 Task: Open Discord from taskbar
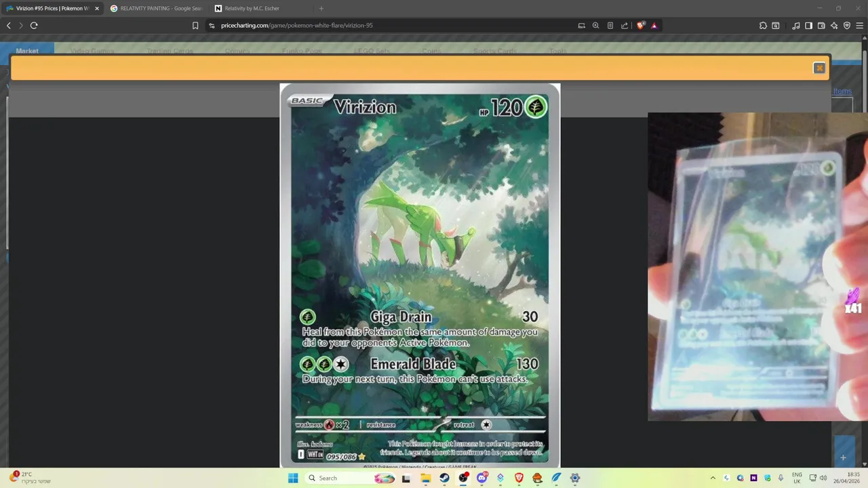coord(482,478)
